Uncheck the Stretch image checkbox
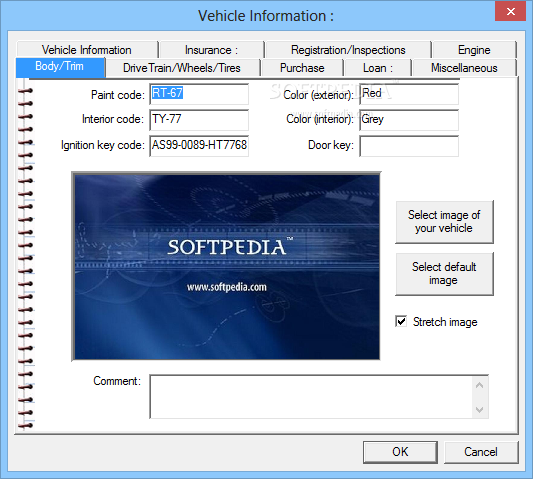 click(x=401, y=321)
